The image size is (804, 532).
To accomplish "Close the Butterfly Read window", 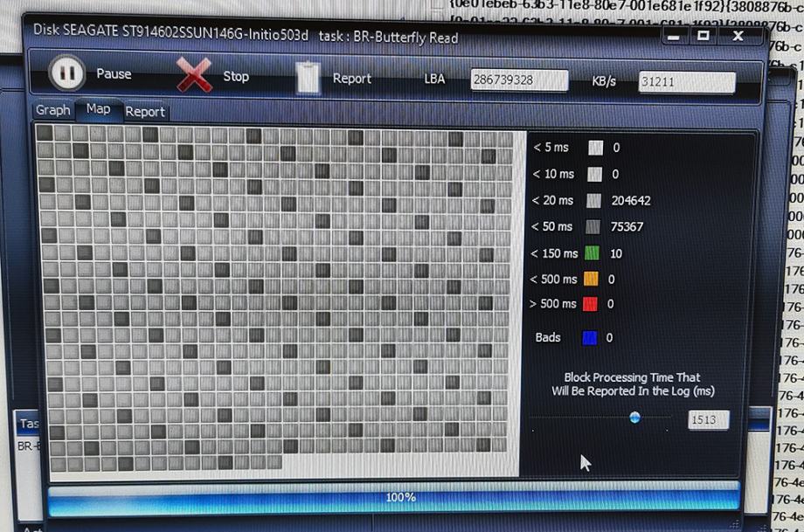I will pyautogui.click(x=738, y=36).
